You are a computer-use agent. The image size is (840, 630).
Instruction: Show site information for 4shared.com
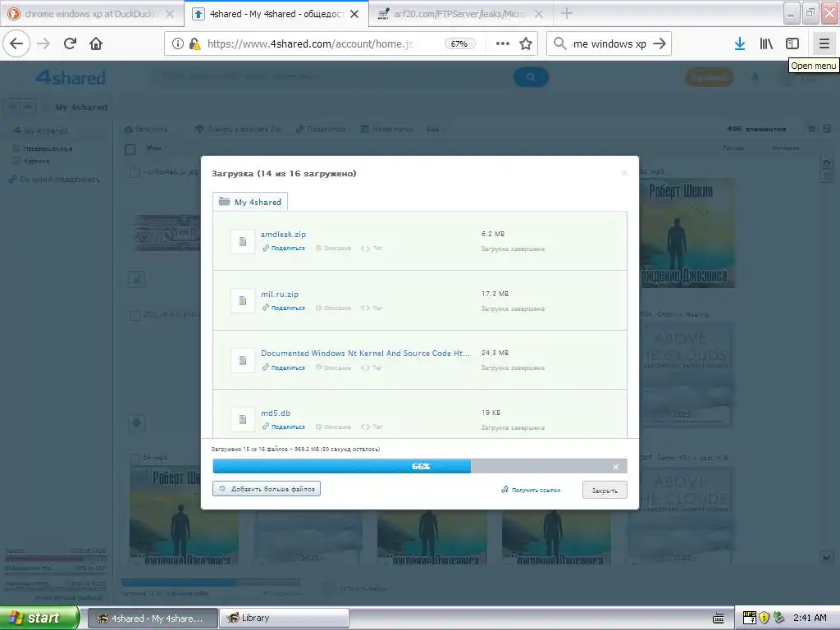click(x=177, y=43)
